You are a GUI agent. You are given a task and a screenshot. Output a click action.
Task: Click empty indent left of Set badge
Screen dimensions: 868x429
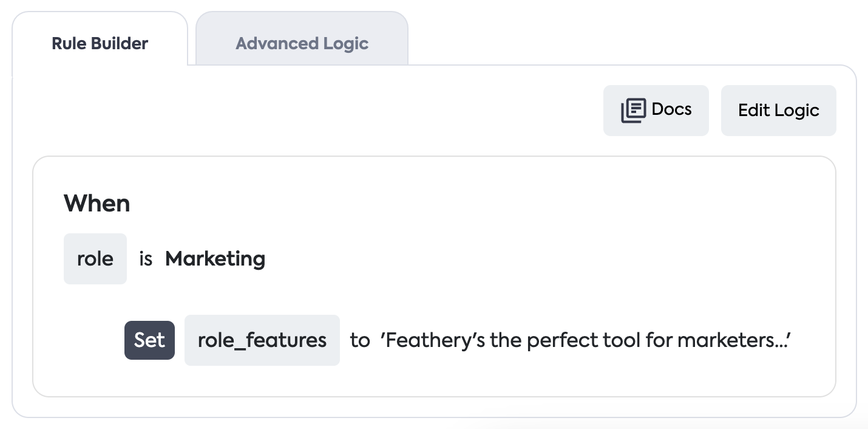[x=91, y=340]
